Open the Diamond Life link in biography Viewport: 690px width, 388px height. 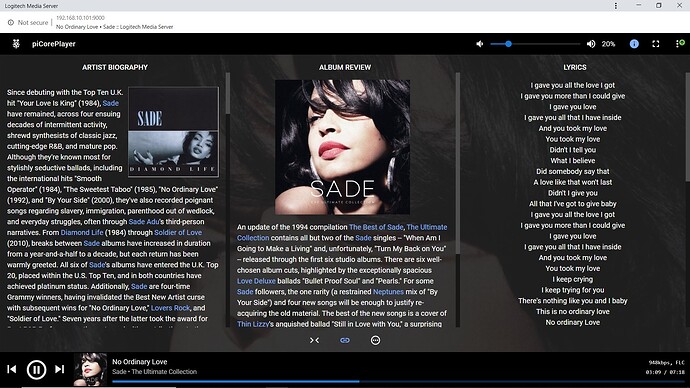click(82, 232)
